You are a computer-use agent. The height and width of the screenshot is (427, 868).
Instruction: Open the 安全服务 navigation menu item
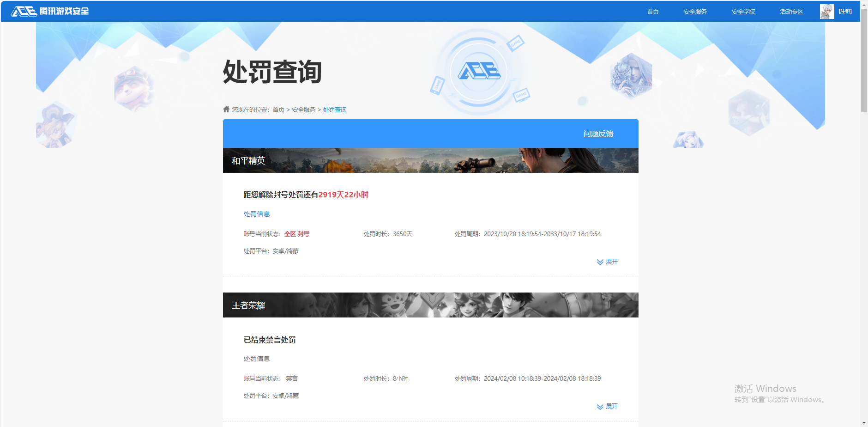[694, 11]
